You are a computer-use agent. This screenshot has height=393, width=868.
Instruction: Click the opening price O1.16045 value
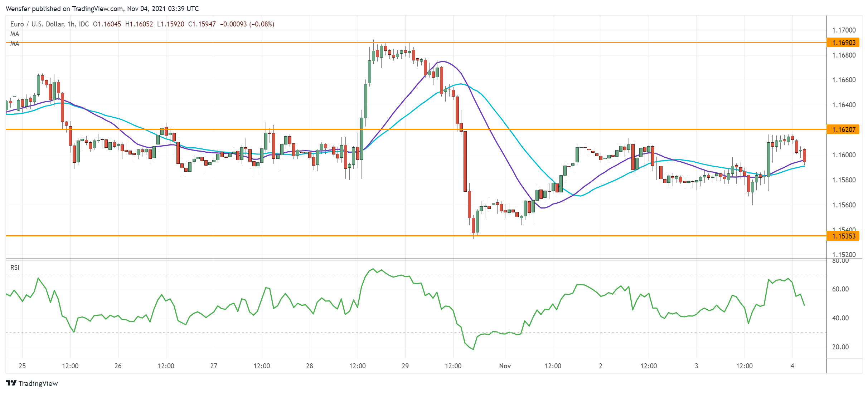[x=107, y=24]
